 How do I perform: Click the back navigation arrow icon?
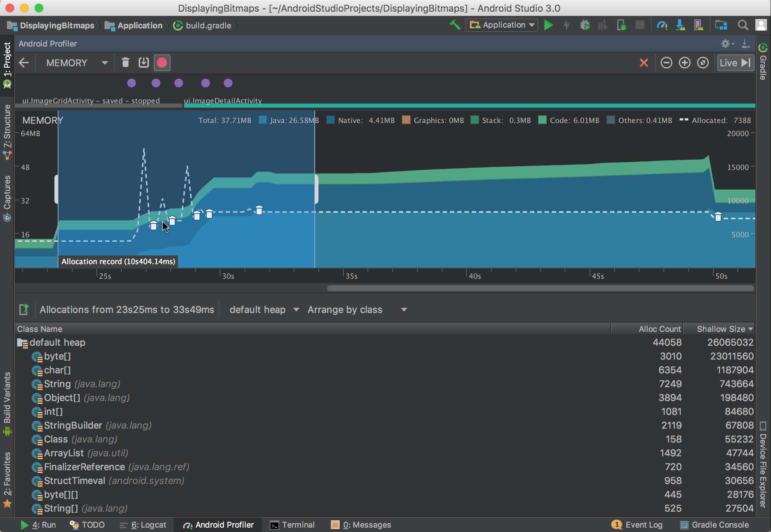coord(23,63)
